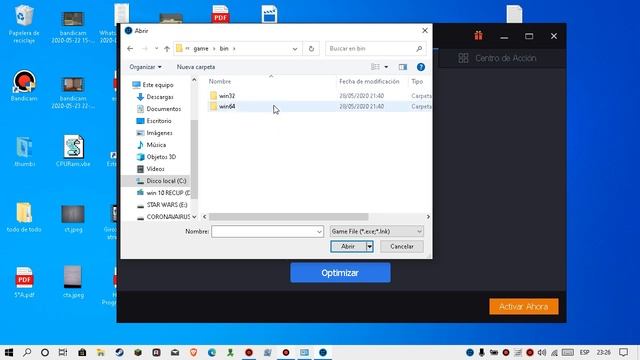Open taskbar search magnifier
Viewport: 640px width, 360px height.
click(x=27, y=352)
